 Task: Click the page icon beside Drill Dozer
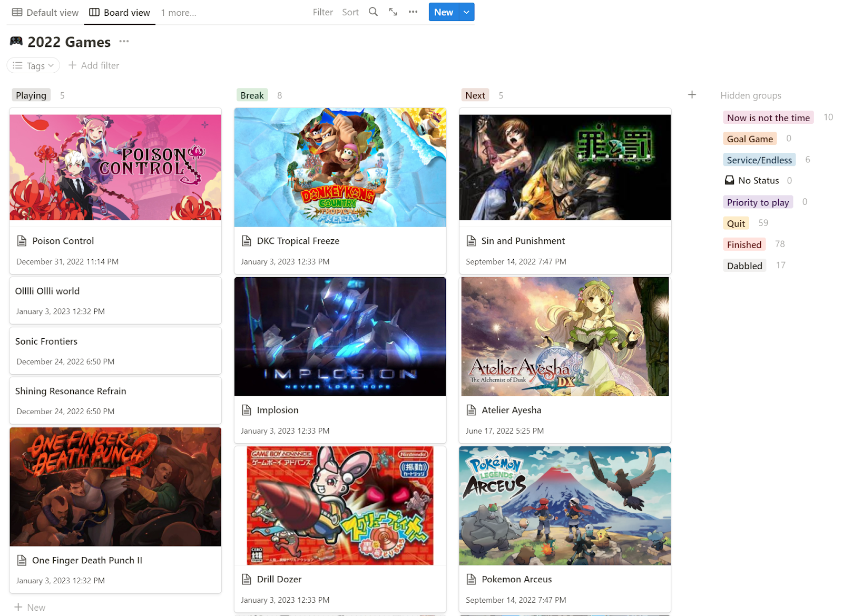[246, 579]
